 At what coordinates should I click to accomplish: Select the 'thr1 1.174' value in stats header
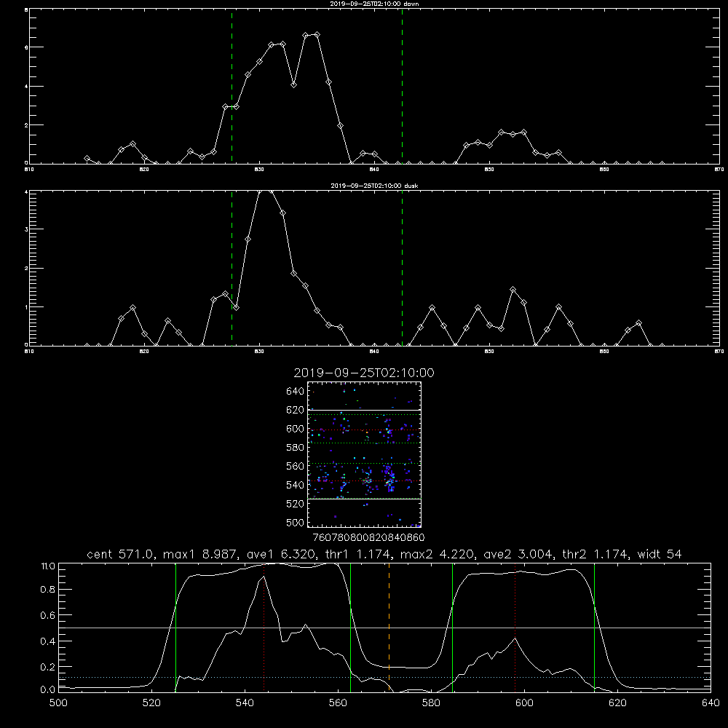click(358, 554)
